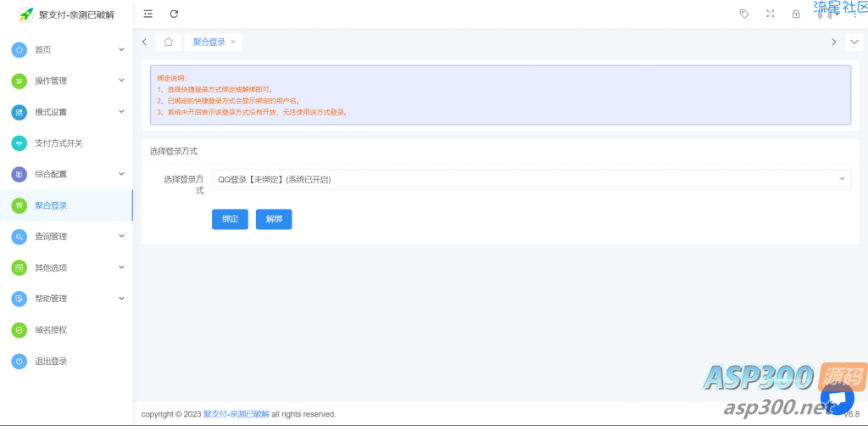Expand the 查询管理 menu chevron
Screen dimensions: 868x426
point(122,237)
